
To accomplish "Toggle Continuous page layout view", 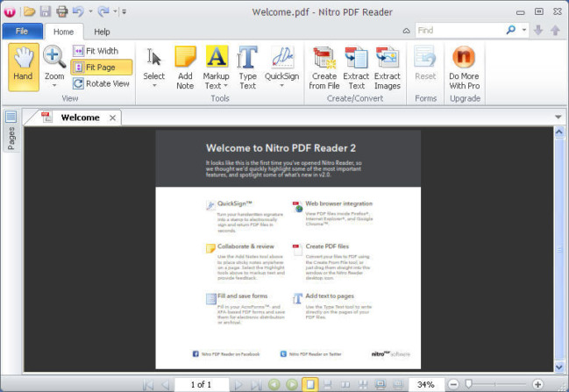I will click(x=328, y=384).
